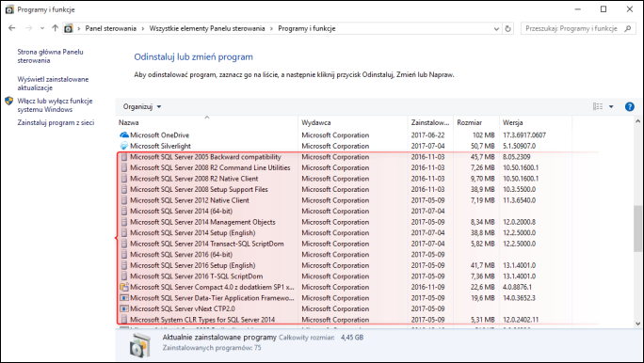
Task: Select SQL Server vNext CTP2.0 entry icon
Action: click(124, 308)
